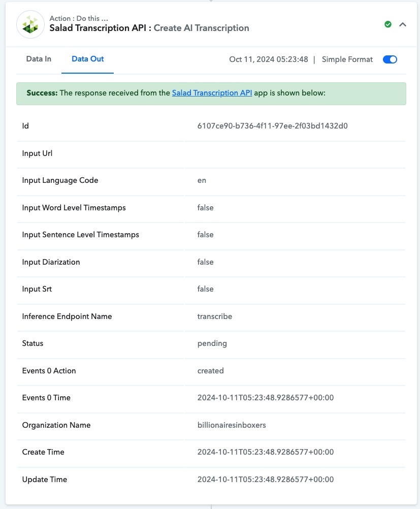Screen dimensions: 420x509
Task: Click the Create Time timestamp value
Action: [265, 452]
